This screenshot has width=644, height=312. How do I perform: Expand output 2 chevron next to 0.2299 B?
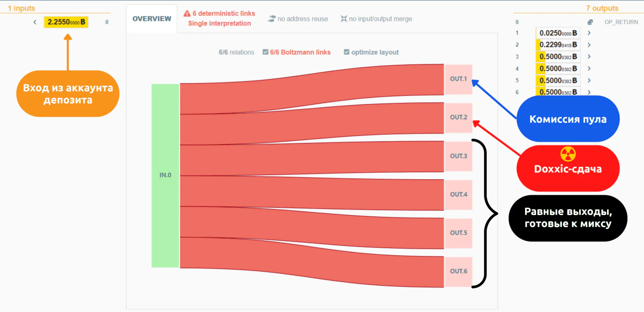click(589, 45)
